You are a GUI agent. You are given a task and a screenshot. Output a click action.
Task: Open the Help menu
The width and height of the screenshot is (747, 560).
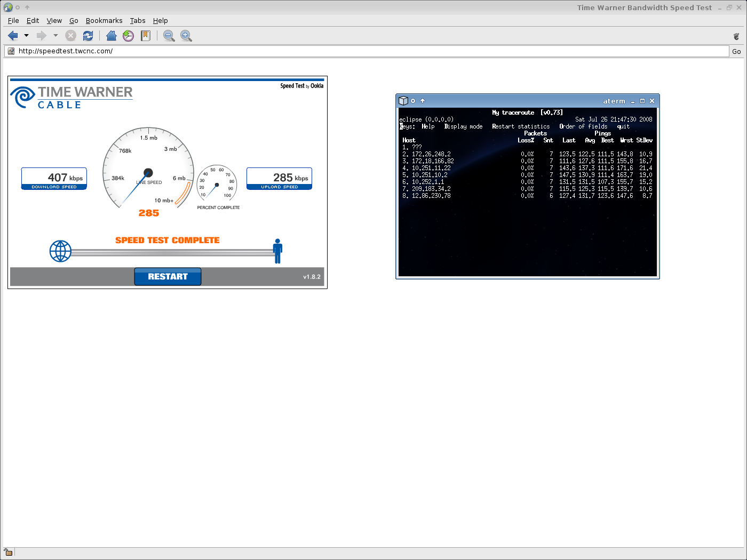(x=160, y=21)
